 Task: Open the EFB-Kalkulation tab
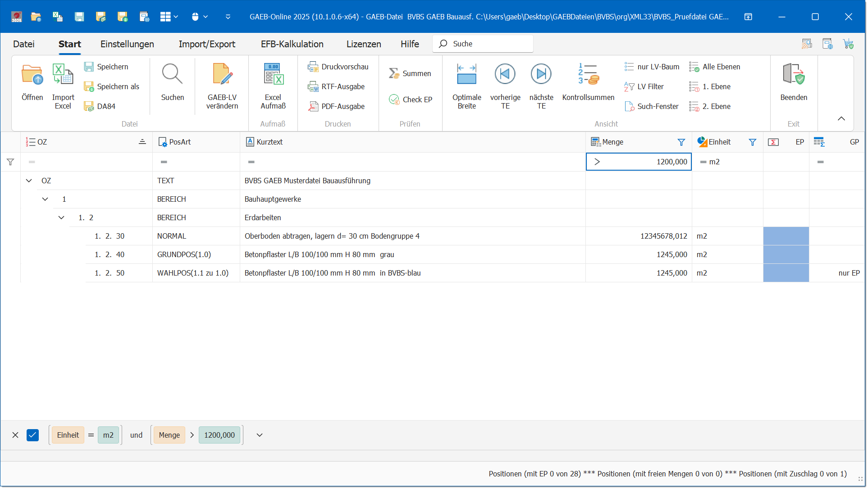(292, 44)
